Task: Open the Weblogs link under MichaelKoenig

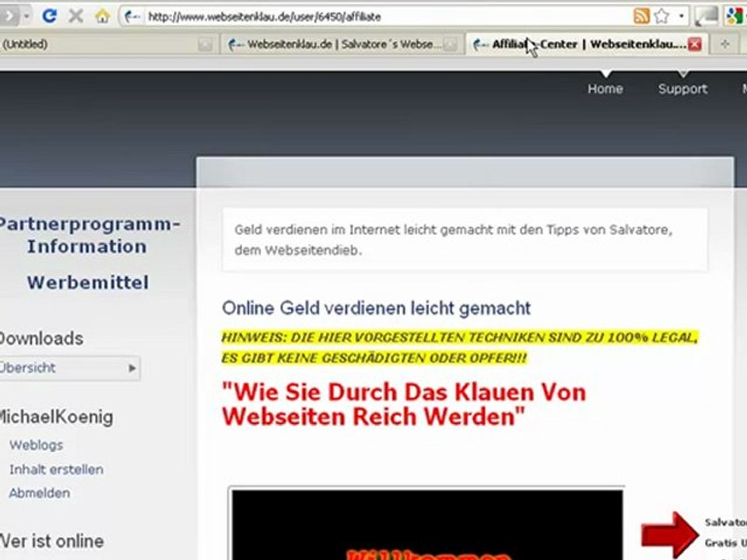Action: (x=37, y=445)
